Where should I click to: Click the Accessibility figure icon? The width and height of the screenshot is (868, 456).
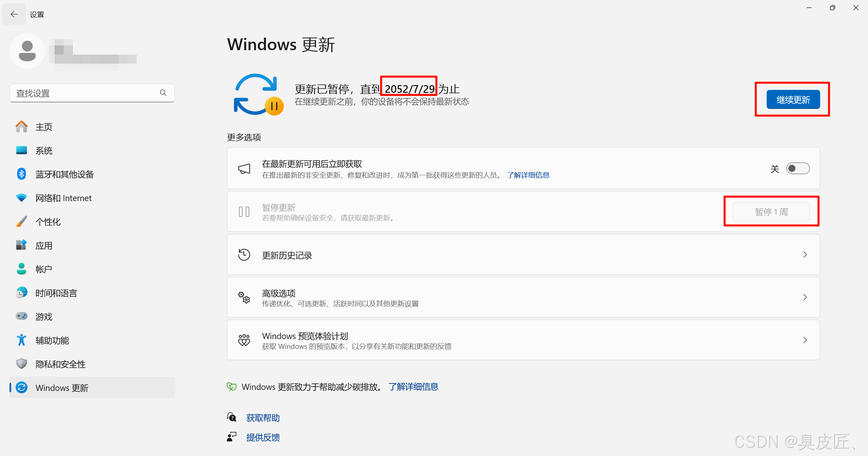pos(21,340)
